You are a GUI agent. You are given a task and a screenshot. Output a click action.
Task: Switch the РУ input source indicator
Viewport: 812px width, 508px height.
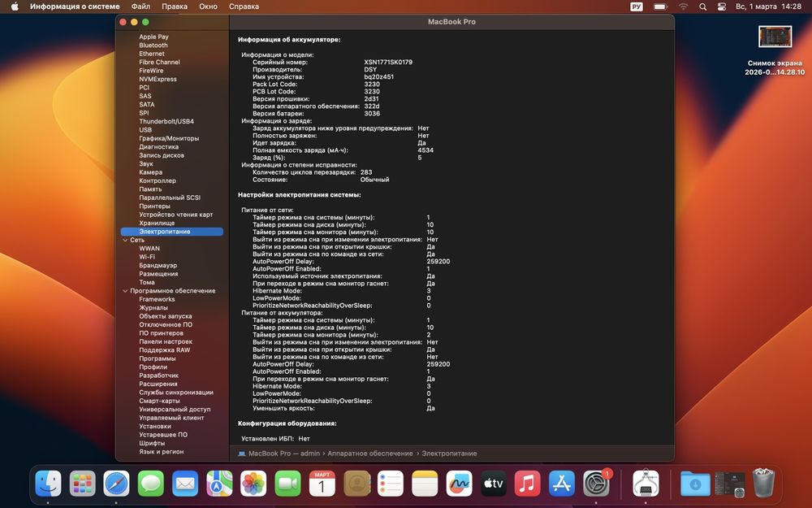click(x=637, y=7)
